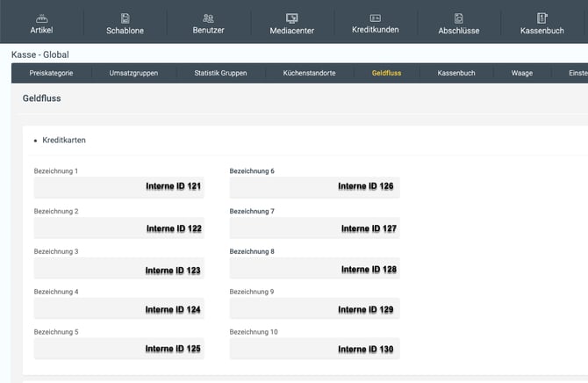The width and height of the screenshot is (588, 383).
Task: Select the Geldfluss tab
Action: coord(386,73)
